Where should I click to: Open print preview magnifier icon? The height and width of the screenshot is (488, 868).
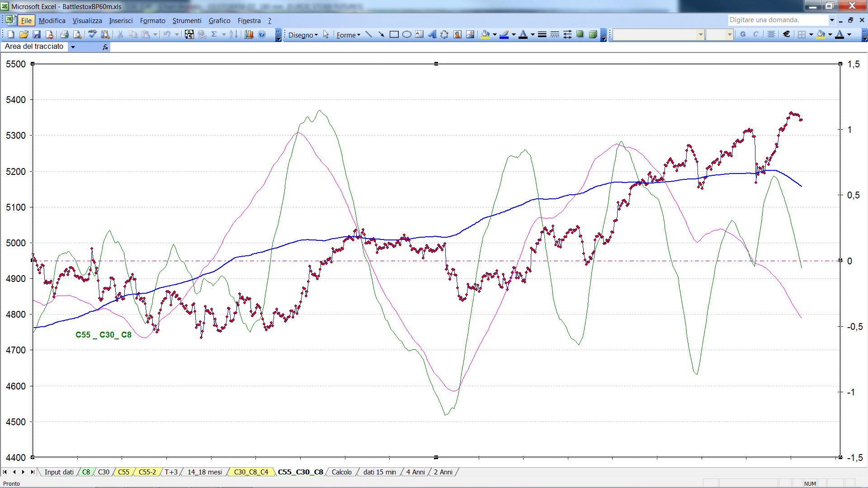click(77, 34)
